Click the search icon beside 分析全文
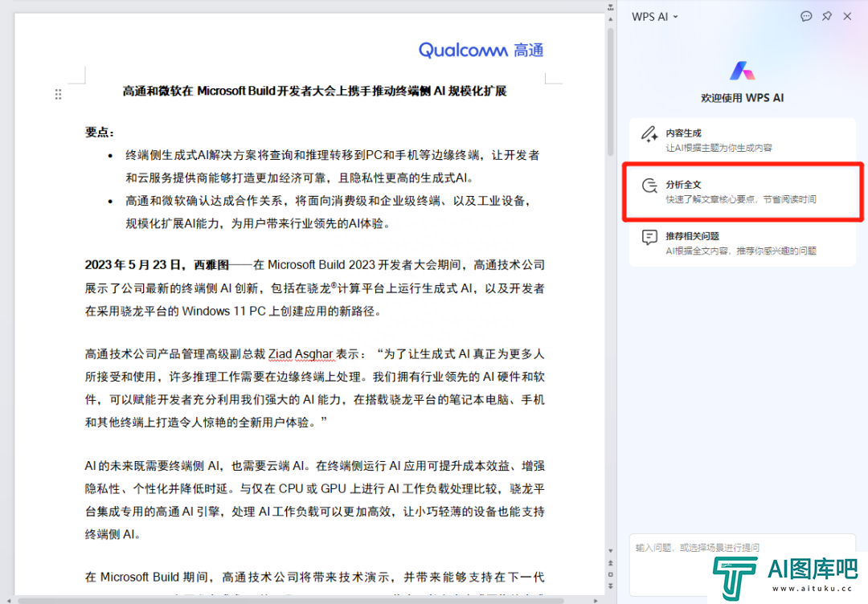This screenshot has height=604, width=868. coord(649,186)
